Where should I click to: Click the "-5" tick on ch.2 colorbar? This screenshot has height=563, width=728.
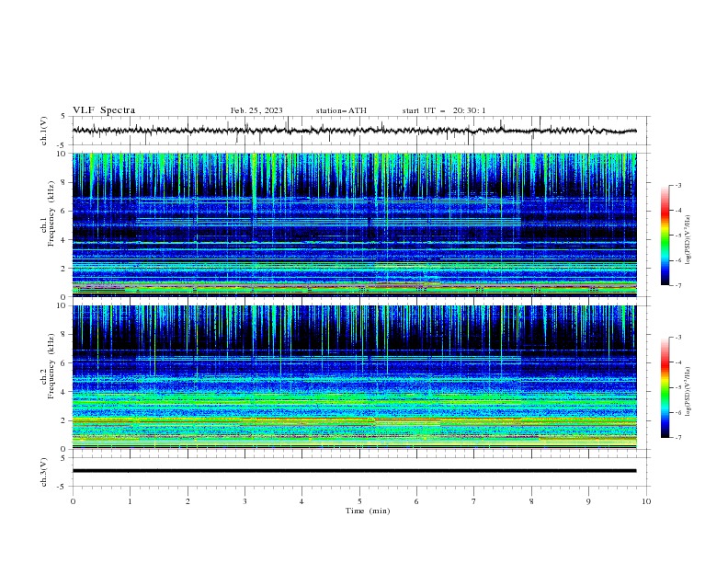click(677, 387)
